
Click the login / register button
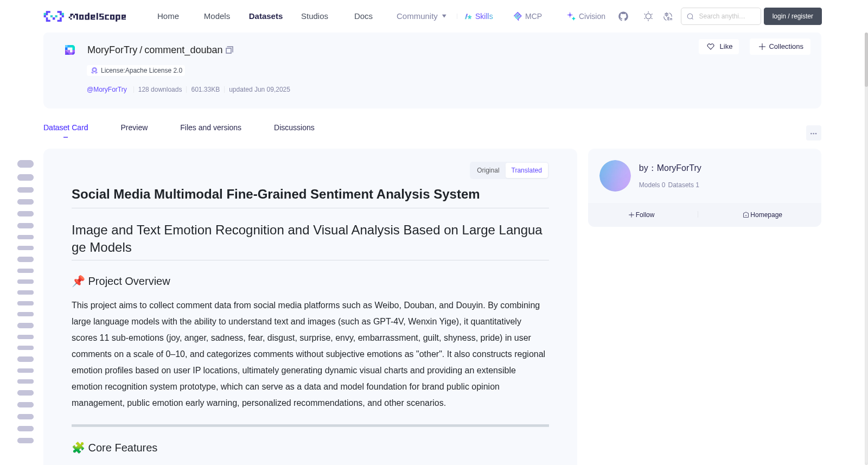[x=793, y=16]
